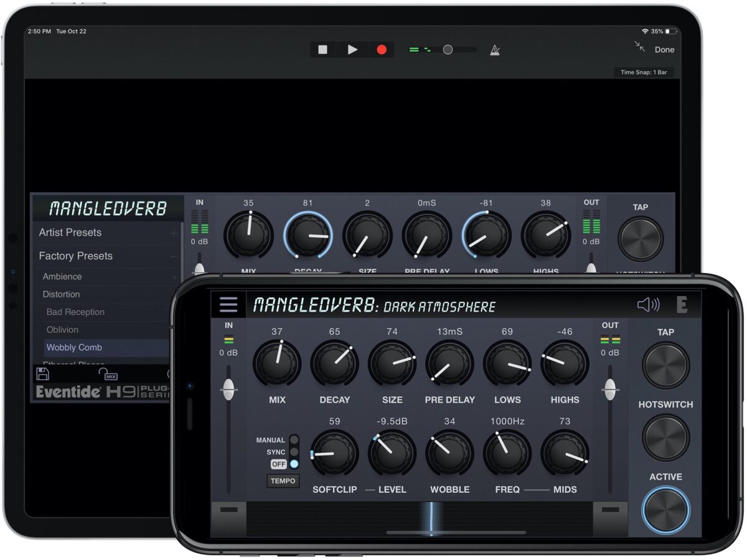Click the Play transport button
The height and width of the screenshot is (560, 747).
[352, 50]
